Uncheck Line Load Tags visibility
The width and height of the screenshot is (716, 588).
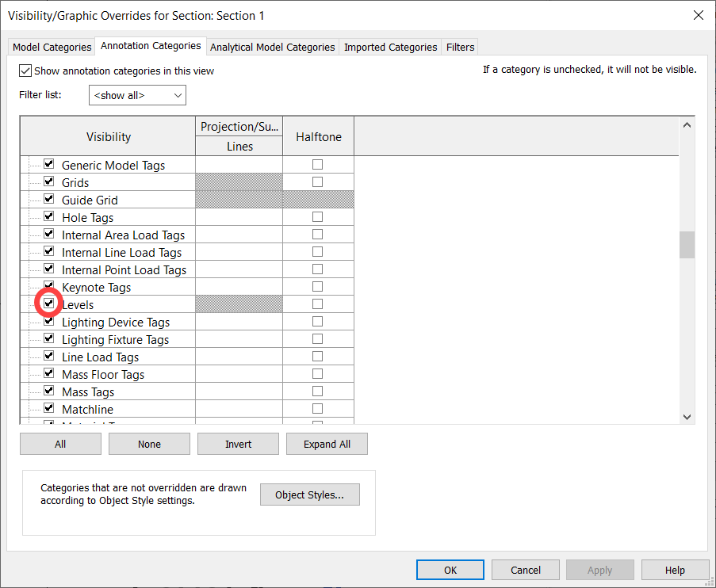click(x=49, y=356)
